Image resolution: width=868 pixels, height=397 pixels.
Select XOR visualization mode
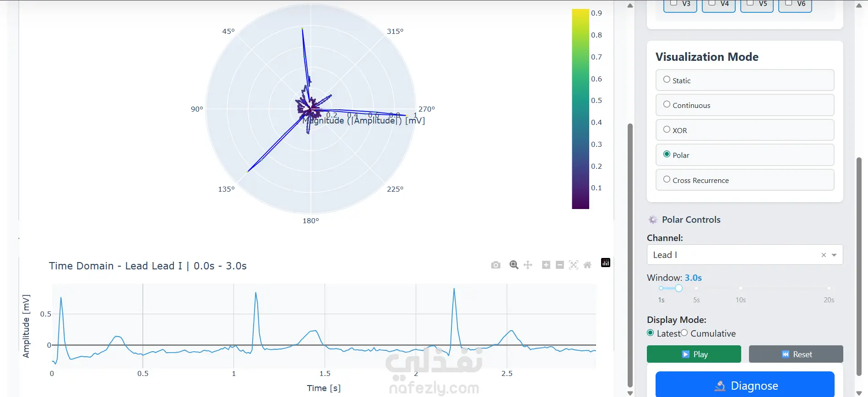tap(745, 130)
